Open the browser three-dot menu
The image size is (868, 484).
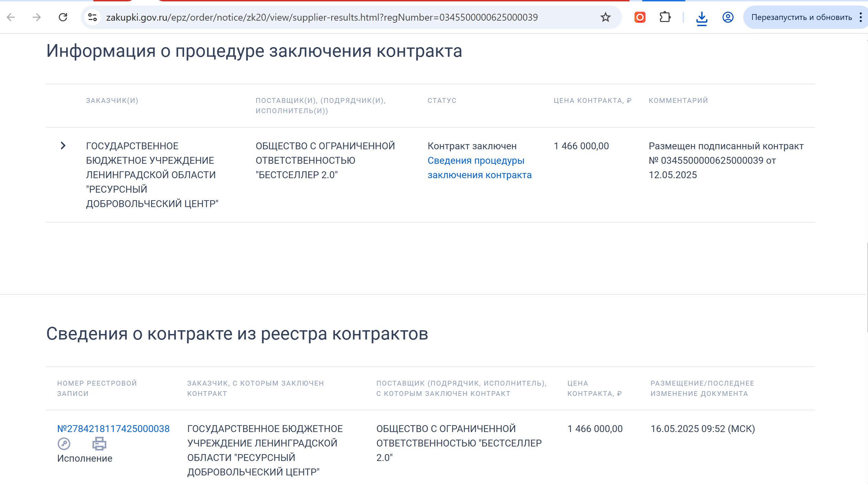[861, 17]
